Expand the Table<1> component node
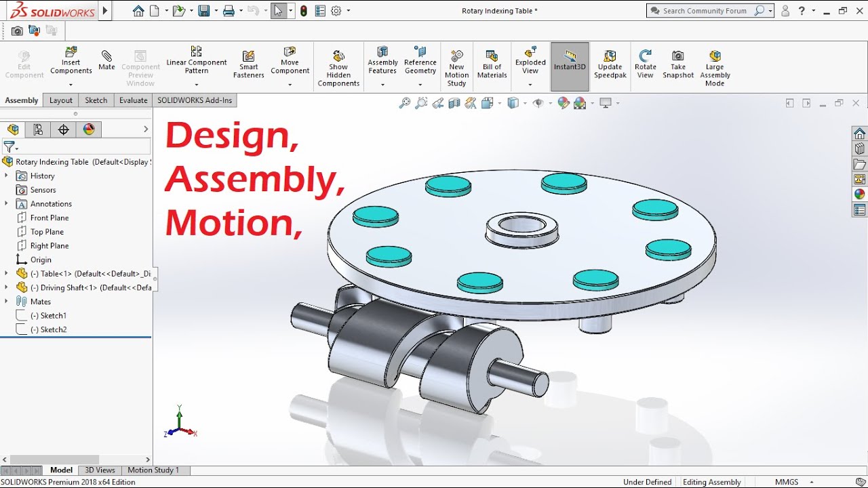Image resolution: width=868 pixels, height=488 pixels. [6, 274]
